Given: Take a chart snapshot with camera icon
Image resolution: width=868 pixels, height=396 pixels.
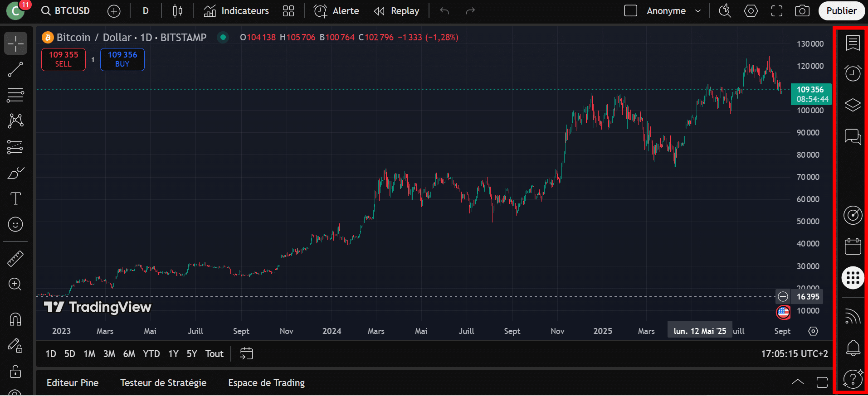Looking at the screenshot, I should [802, 11].
